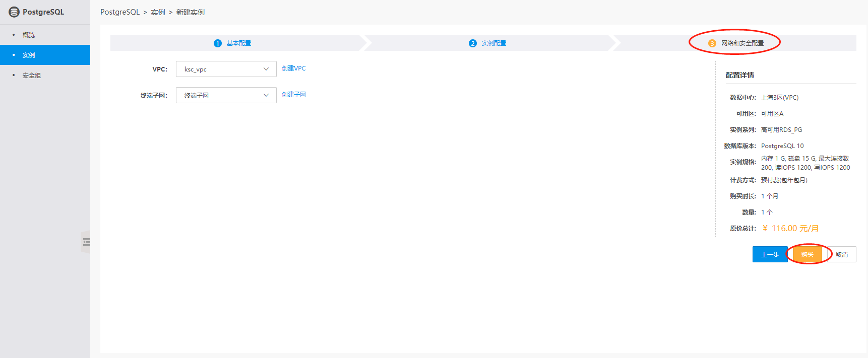This screenshot has width=868, height=358.
Task: Click the 上海3区(VPC) data center value
Action: [x=780, y=98]
